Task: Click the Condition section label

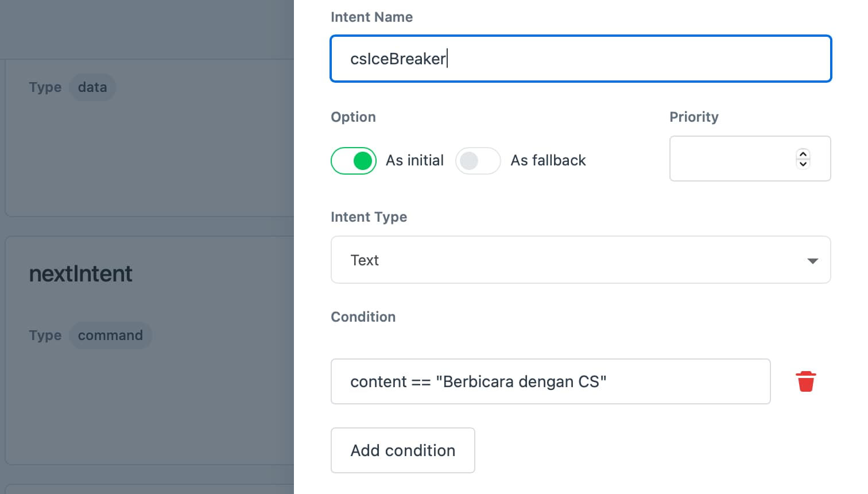Action: coord(363,317)
